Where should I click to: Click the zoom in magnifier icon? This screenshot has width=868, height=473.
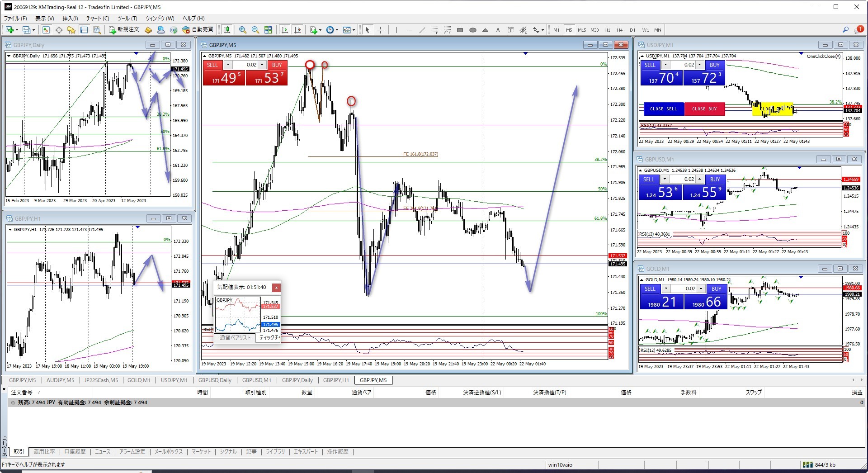click(x=243, y=30)
